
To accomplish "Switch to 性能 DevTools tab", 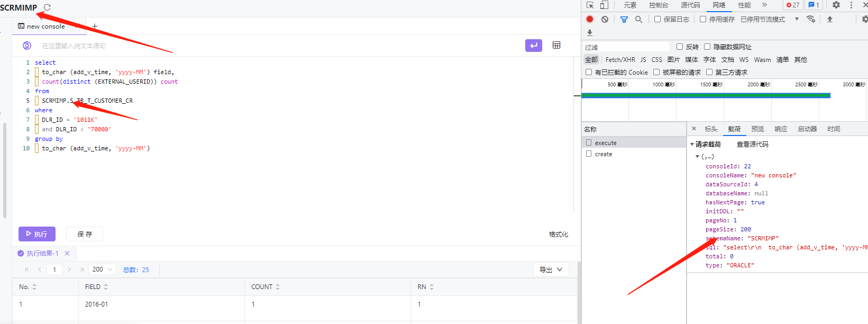I will (x=744, y=5).
